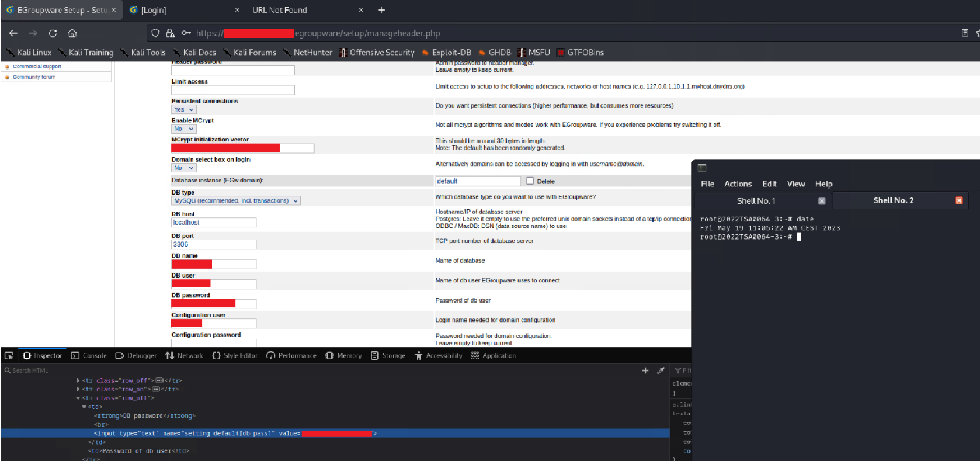Close the [Login] browser tab
Viewport: 980px width, 461px height.
tap(237, 10)
